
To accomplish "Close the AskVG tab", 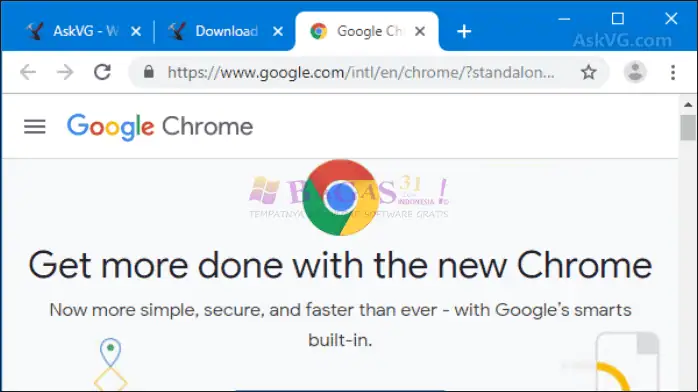I will [x=136, y=31].
